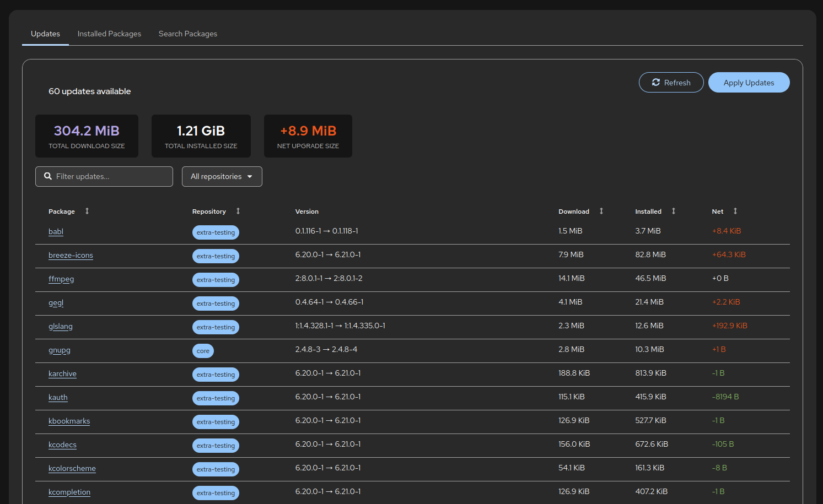Click the core repository badge for gnupg
This screenshot has width=823, height=504.
click(x=203, y=351)
